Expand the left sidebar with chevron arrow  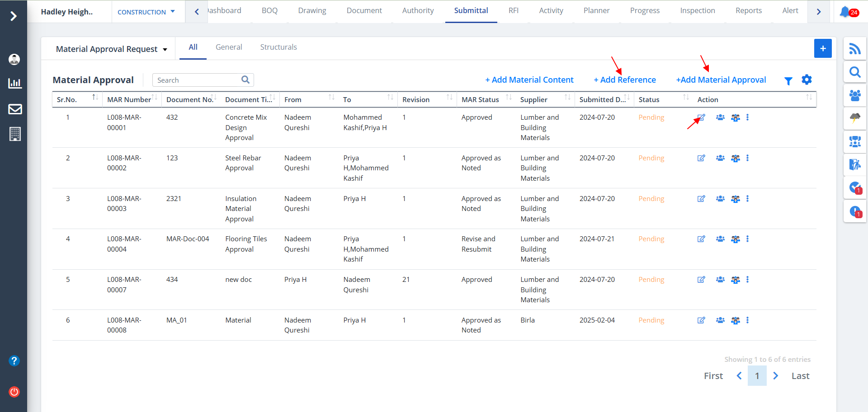14,16
